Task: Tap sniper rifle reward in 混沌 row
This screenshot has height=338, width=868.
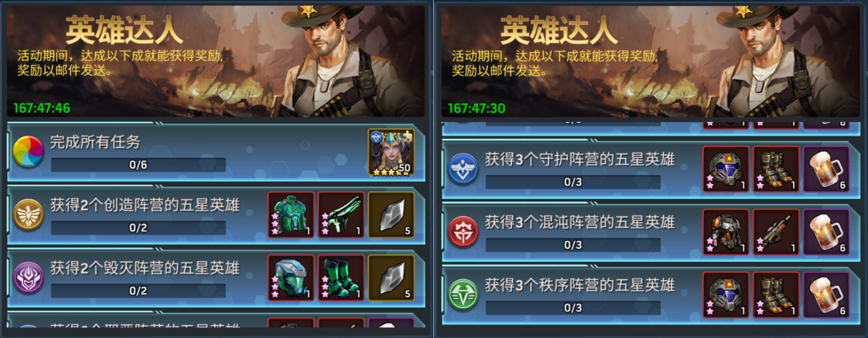Action: tap(776, 232)
